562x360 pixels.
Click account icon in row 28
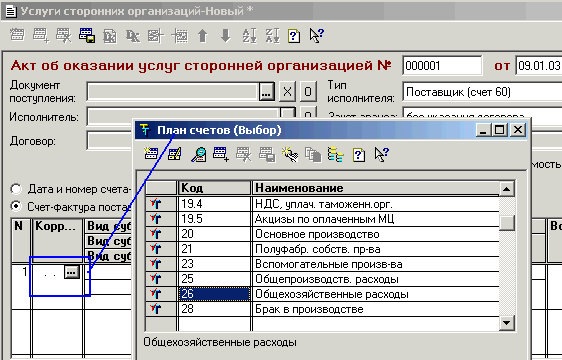[x=156, y=309]
